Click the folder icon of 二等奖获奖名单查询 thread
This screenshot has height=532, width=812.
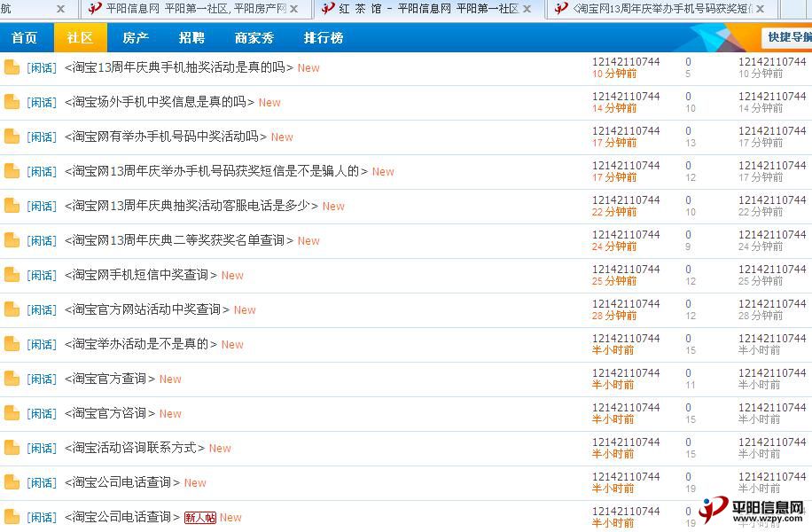coord(12,240)
